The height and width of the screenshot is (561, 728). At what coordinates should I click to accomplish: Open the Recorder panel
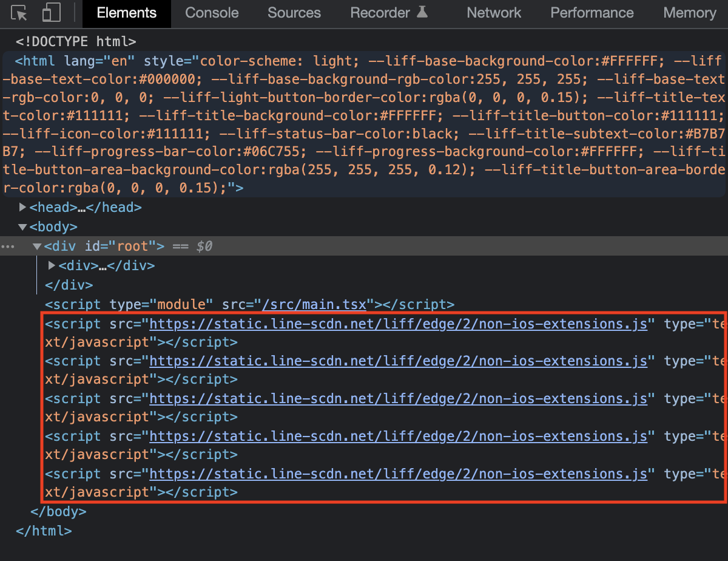coord(380,12)
